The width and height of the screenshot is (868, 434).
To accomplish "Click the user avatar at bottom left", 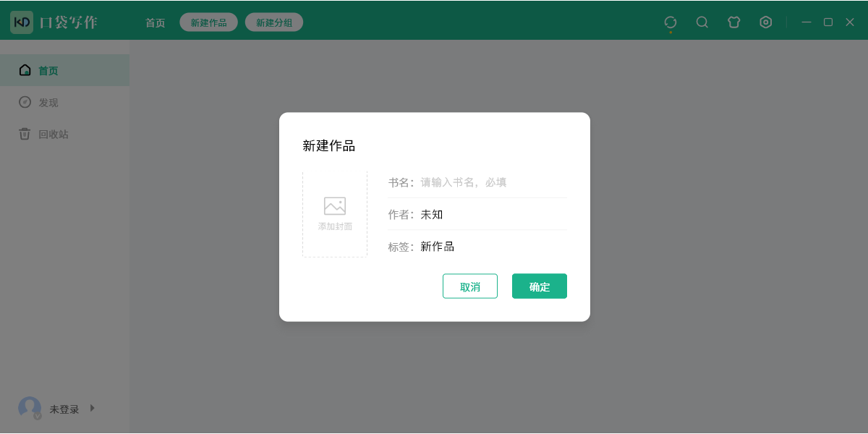I will pos(30,408).
